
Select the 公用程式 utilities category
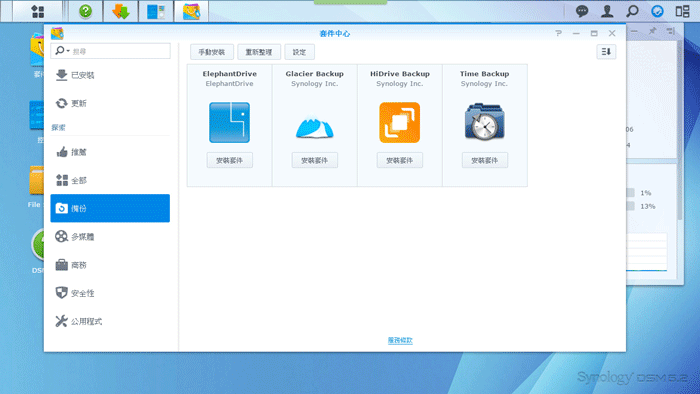click(110, 321)
